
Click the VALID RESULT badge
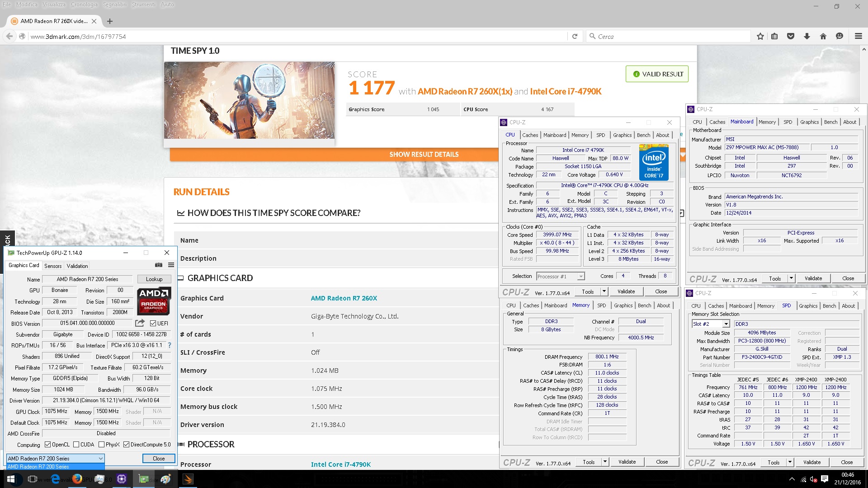[657, 74]
